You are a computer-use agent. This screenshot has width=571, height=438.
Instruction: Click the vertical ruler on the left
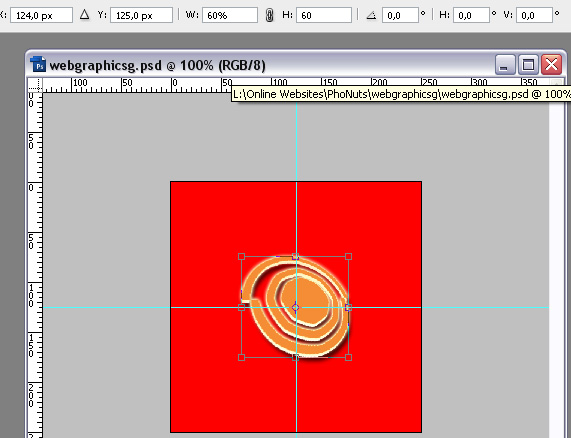click(35, 265)
